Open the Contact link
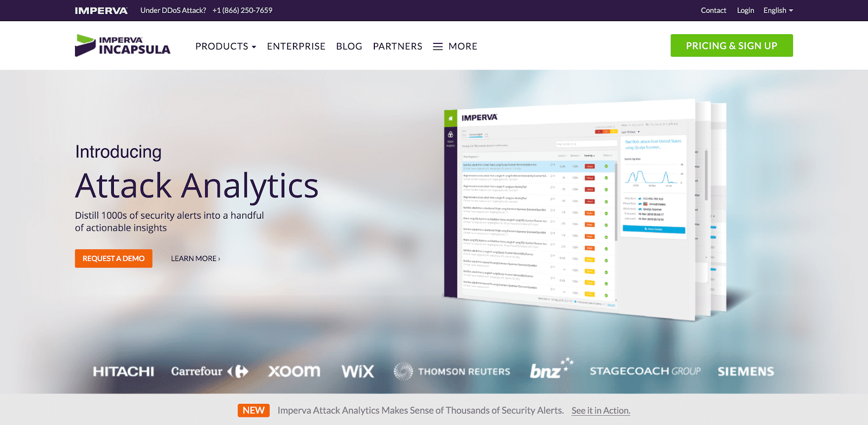Screen dimensions: 868x425 (x=713, y=10)
